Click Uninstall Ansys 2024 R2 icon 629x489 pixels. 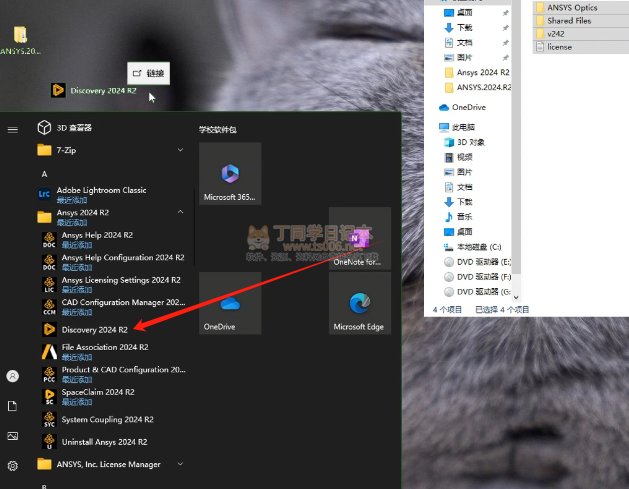pyautogui.click(x=49, y=442)
